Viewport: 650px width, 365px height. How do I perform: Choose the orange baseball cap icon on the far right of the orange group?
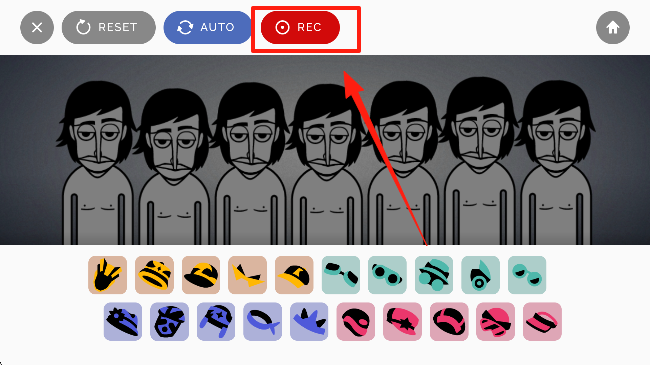point(294,275)
